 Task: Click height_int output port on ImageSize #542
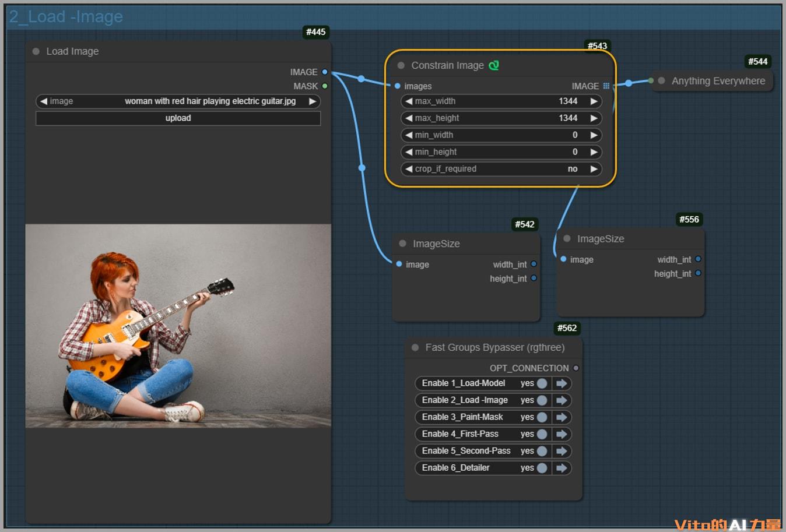click(x=534, y=279)
